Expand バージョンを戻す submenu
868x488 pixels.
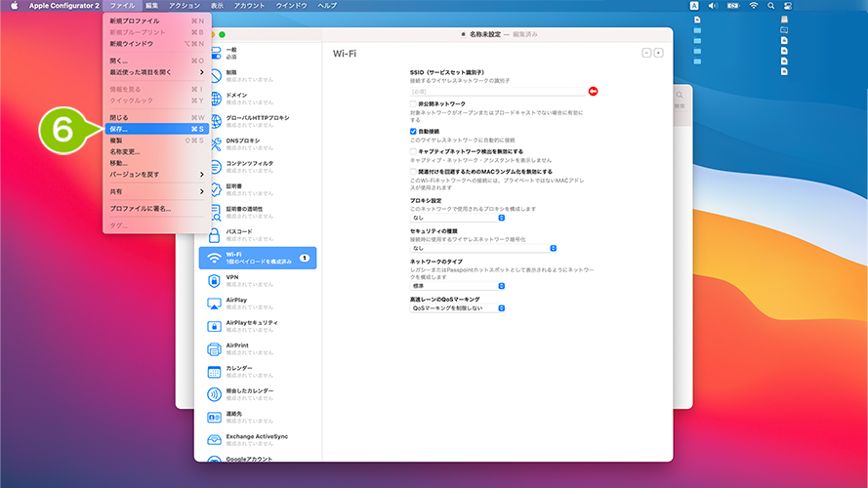click(x=156, y=175)
